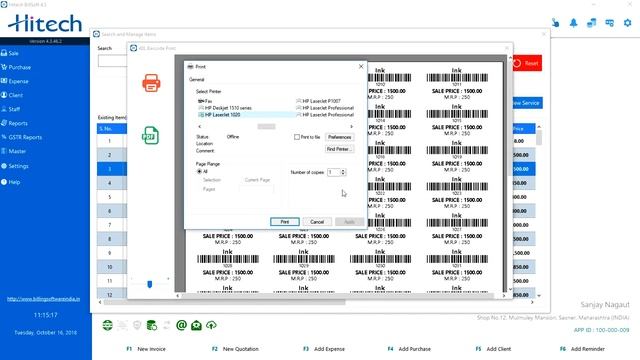
Task: Click the greyed shield icon in bottom toolbar
Action: coord(137,325)
